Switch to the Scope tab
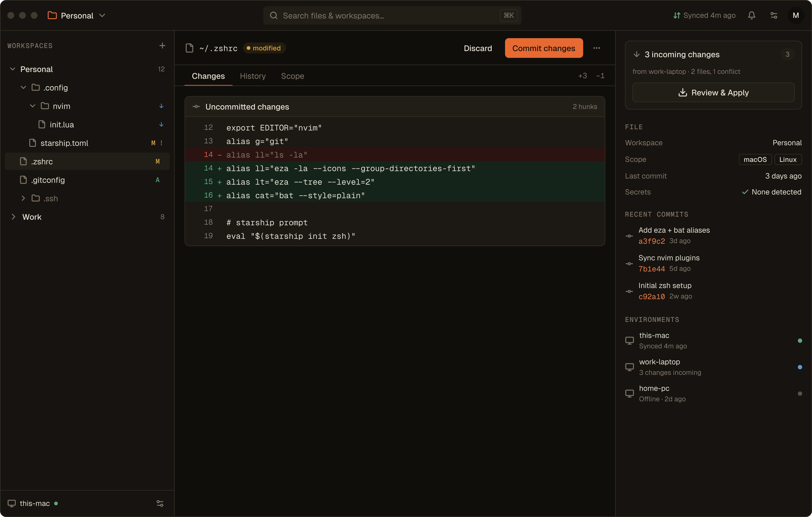The image size is (812, 517). (x=292, y=76)
